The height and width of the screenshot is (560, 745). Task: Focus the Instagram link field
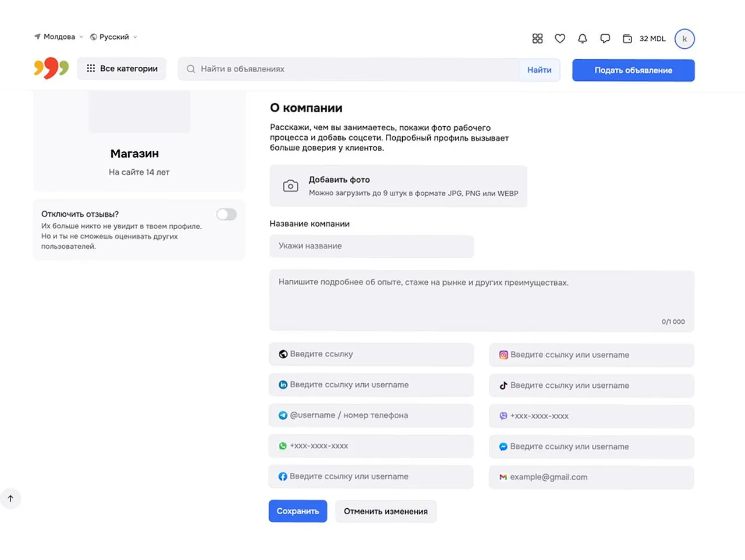click(591, 355)
